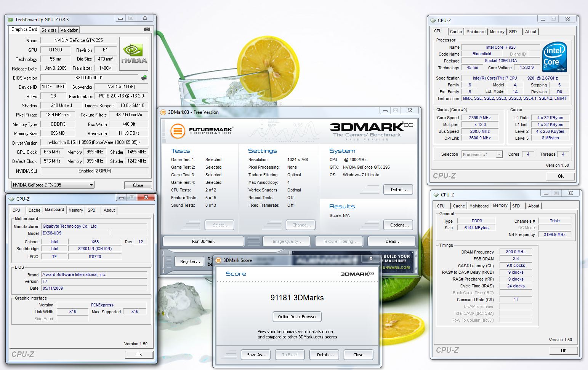This screenshot has width=588, height=370.
Task: Click the 91181 3DMarks score text
Action: click(x=297, y=298)
